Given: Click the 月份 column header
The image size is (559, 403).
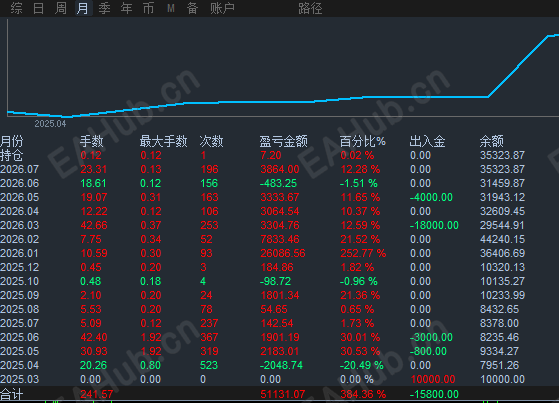Looking at the screenshot, I should 12,141.
